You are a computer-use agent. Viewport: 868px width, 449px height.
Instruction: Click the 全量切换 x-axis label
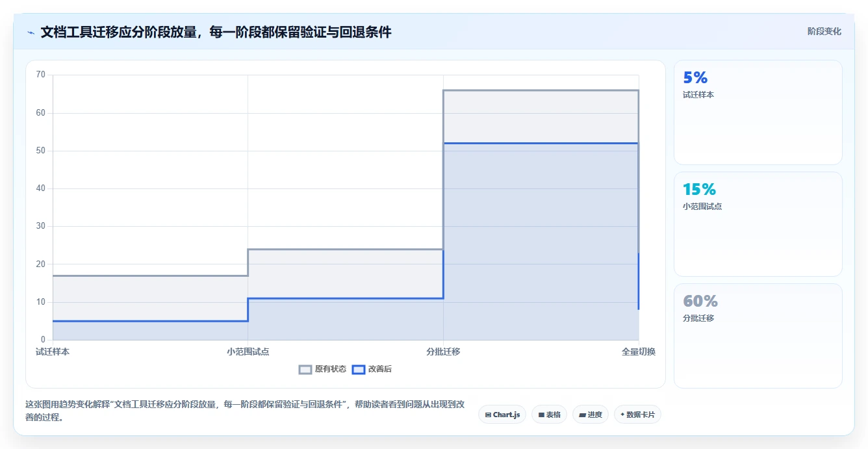click(639, 352)
